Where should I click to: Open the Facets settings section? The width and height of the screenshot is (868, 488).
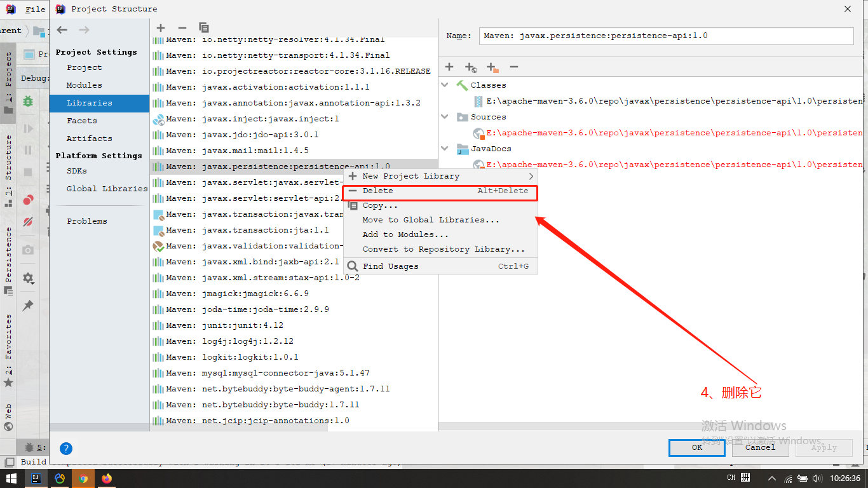82,121
